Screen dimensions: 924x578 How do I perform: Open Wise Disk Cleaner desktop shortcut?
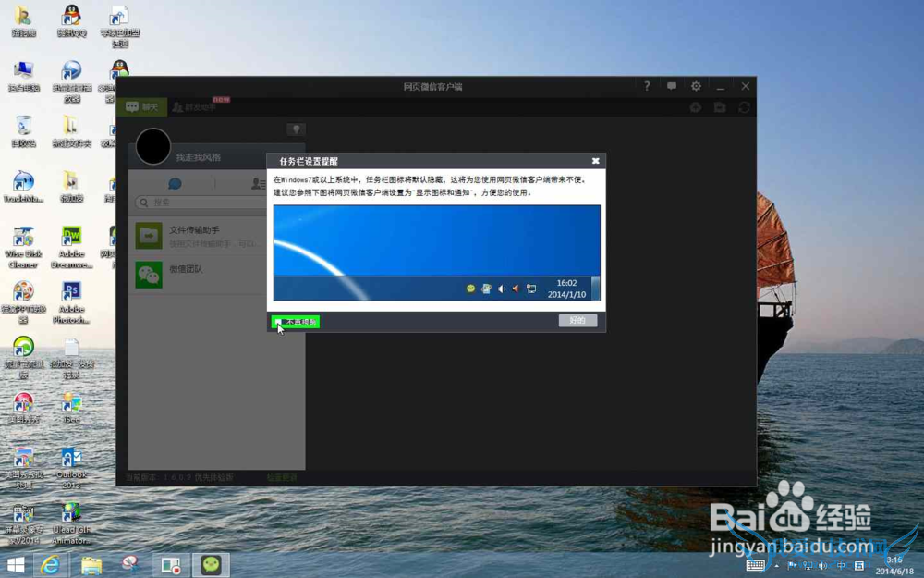tap(24, 247)
